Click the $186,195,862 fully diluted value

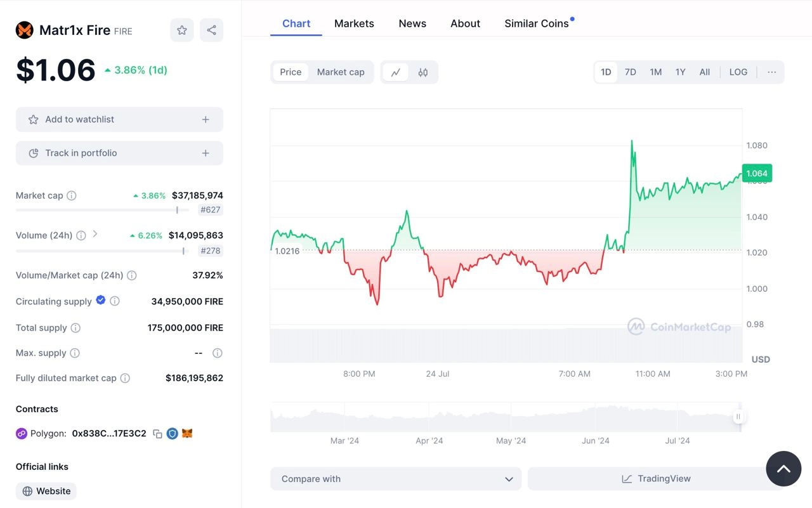(194, 378)
